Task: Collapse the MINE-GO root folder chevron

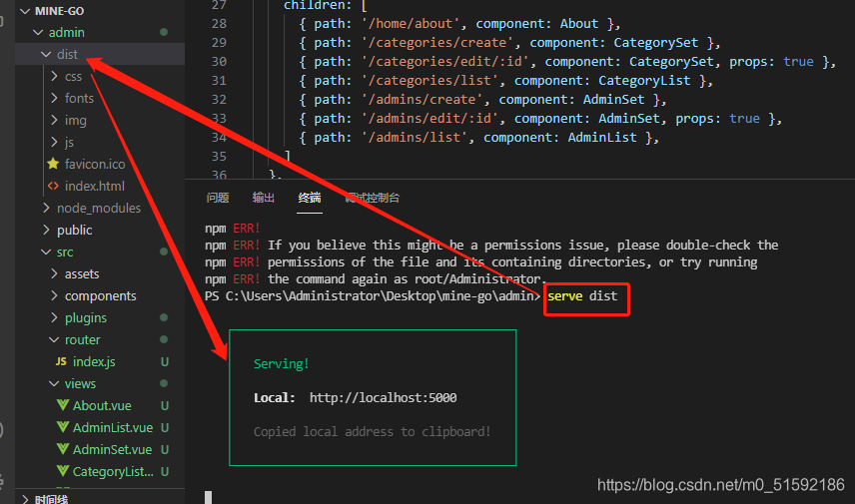Action: pyautogui.click(x=25, y=11)
